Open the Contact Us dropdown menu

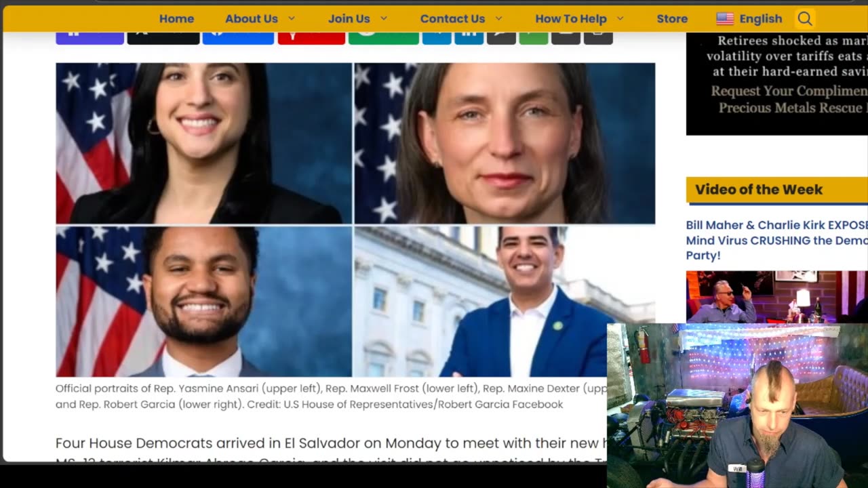(461, 19)
